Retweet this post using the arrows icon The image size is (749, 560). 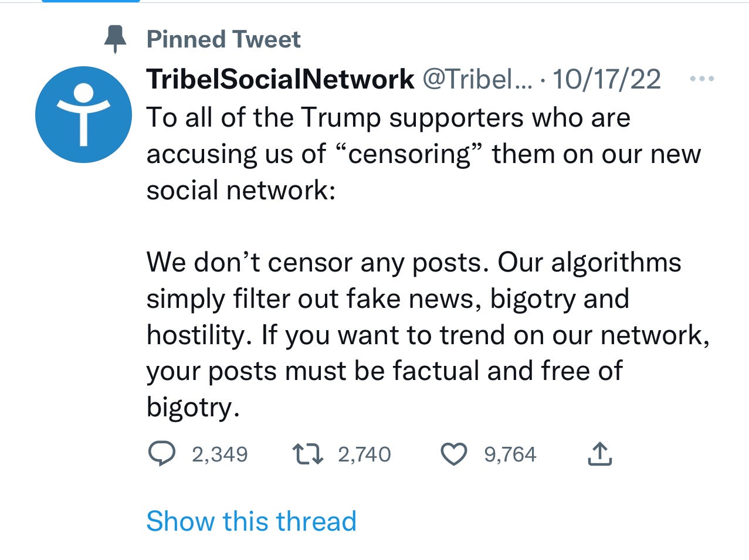pyautogui.click(x=307, y=454)
